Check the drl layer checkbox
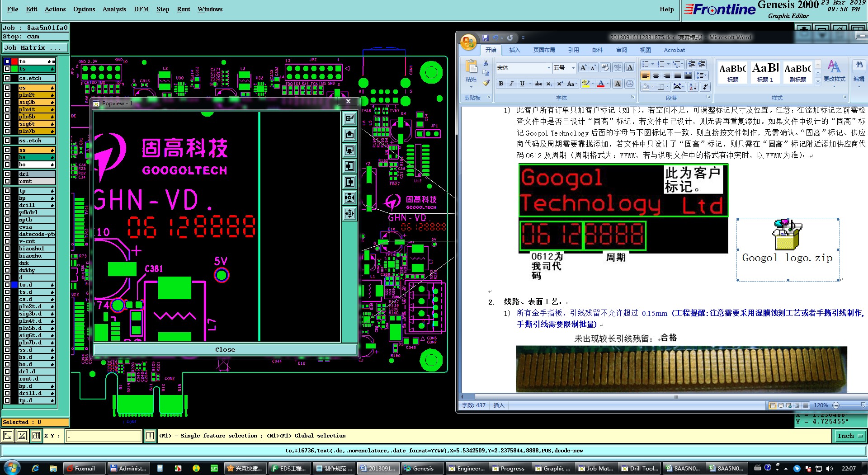The height and width of the screenshot is (475, 868). [x=7, y=174]
